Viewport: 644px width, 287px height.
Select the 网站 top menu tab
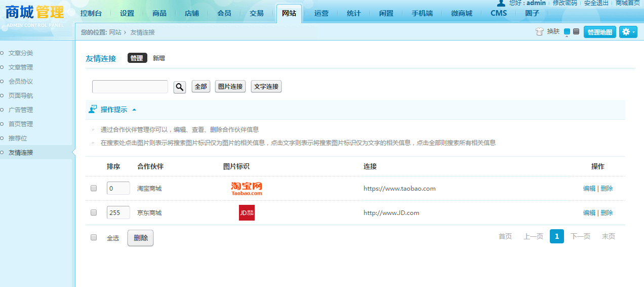(289, 13)
